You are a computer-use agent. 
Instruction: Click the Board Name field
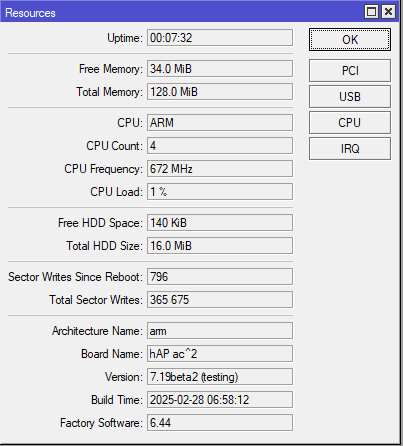pyautogui.click(x=220, y=354)
